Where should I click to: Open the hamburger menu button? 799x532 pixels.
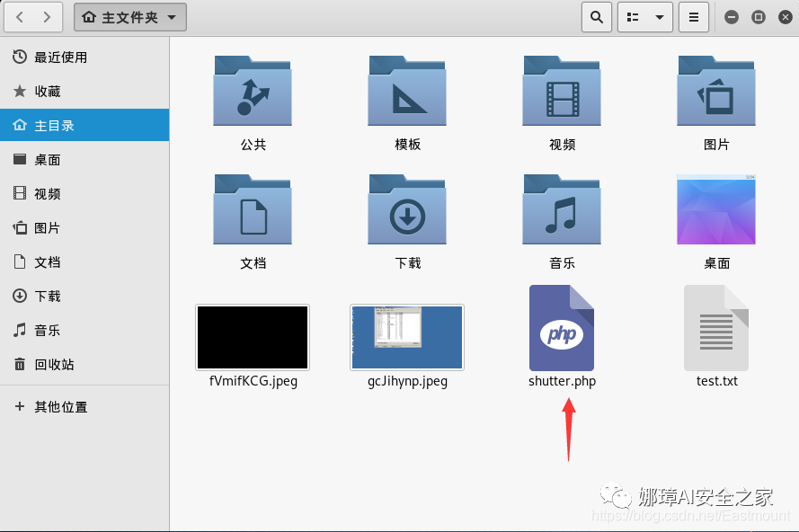(694, 17)
